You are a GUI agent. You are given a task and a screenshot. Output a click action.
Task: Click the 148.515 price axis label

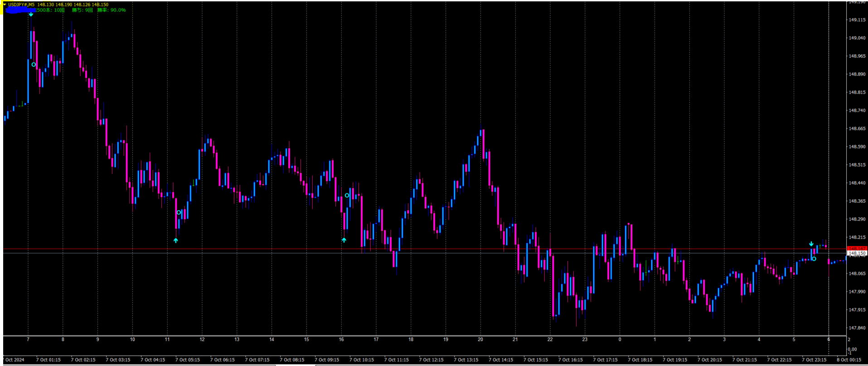pos(857,165)
